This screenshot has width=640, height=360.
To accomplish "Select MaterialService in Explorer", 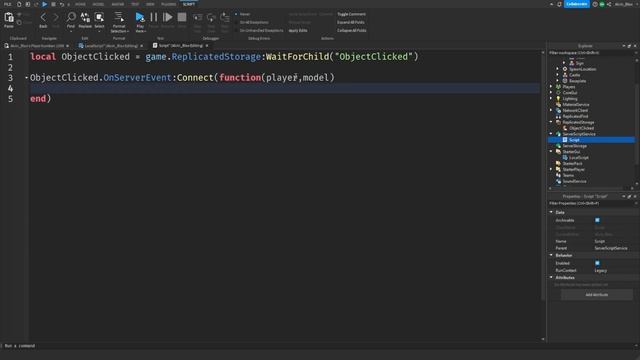I will tap(576, 105).
